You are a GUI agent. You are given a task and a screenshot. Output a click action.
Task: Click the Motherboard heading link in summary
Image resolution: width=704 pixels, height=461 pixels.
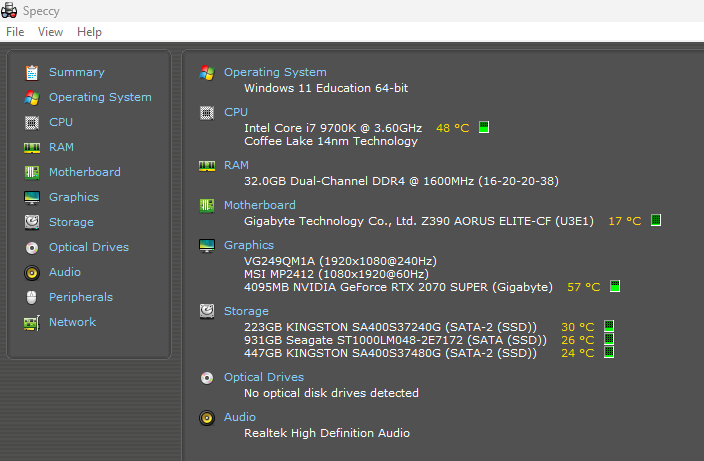click(260, 205)
